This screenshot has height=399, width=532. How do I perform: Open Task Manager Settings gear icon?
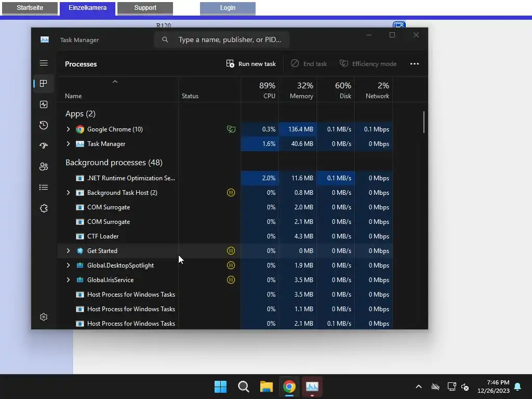point(44,317)
